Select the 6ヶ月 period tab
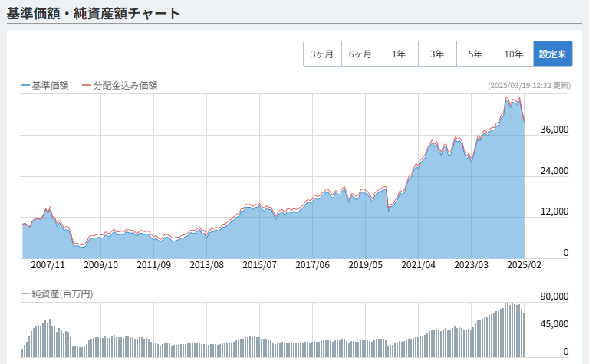This screenshot has width=589, height=364. coord(360,54)
